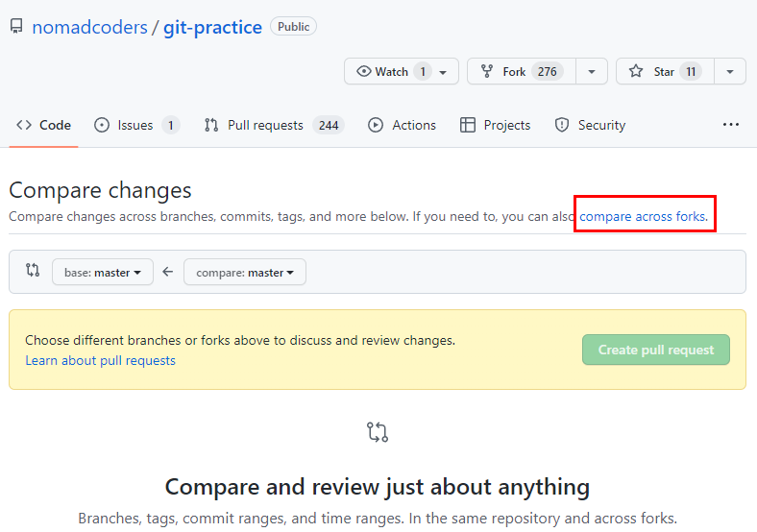
Task: Click the fork icon on Fork button
Action: 487,71
